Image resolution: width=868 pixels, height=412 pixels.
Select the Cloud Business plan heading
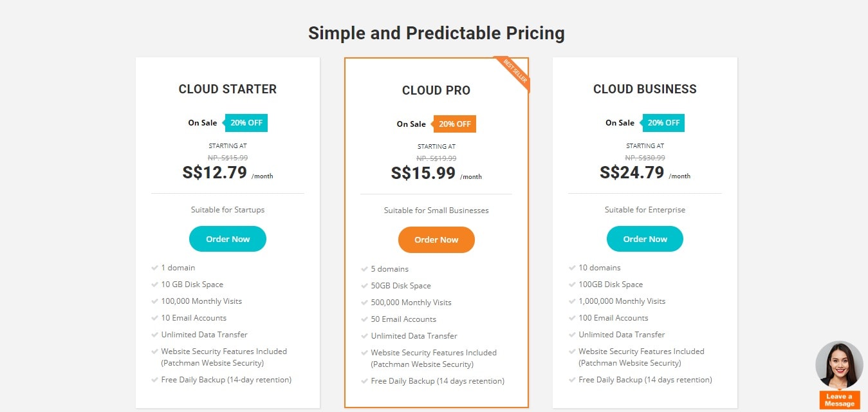[645, 89]
